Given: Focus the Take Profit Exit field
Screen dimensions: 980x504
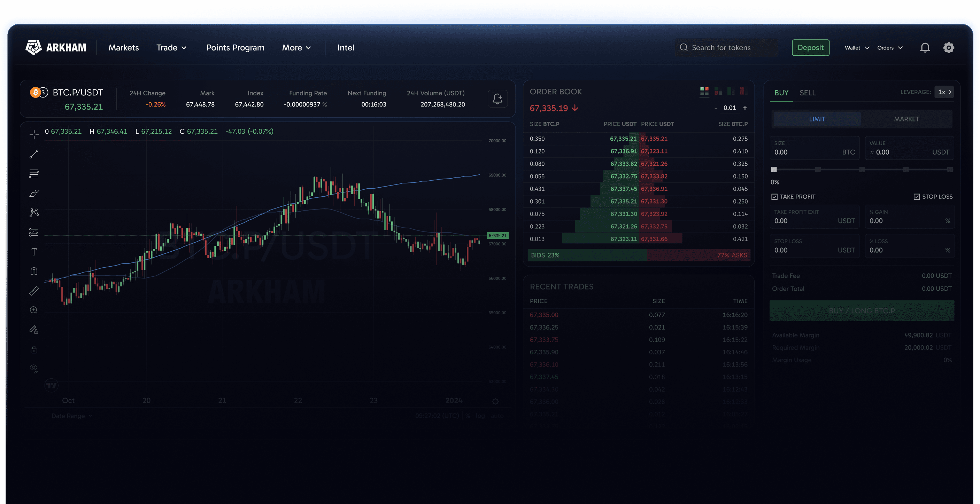Looking at the screenshot, I should pos(814,217).
